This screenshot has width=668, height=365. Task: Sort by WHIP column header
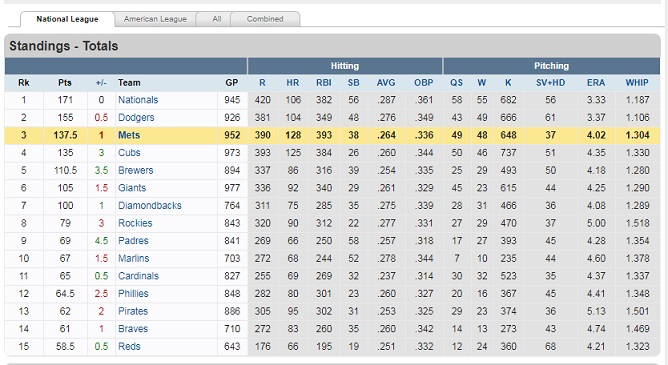(637, 83)
